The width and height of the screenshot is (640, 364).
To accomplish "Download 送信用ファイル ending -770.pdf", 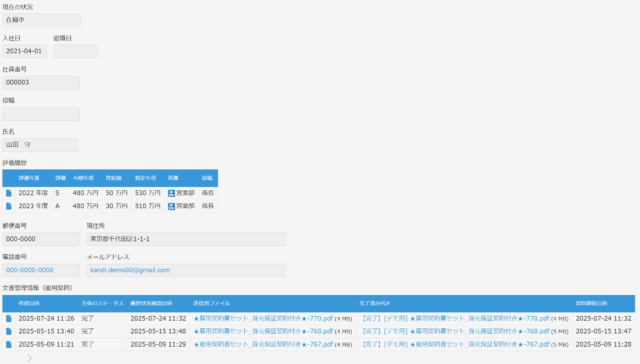I will coord(263,318).
